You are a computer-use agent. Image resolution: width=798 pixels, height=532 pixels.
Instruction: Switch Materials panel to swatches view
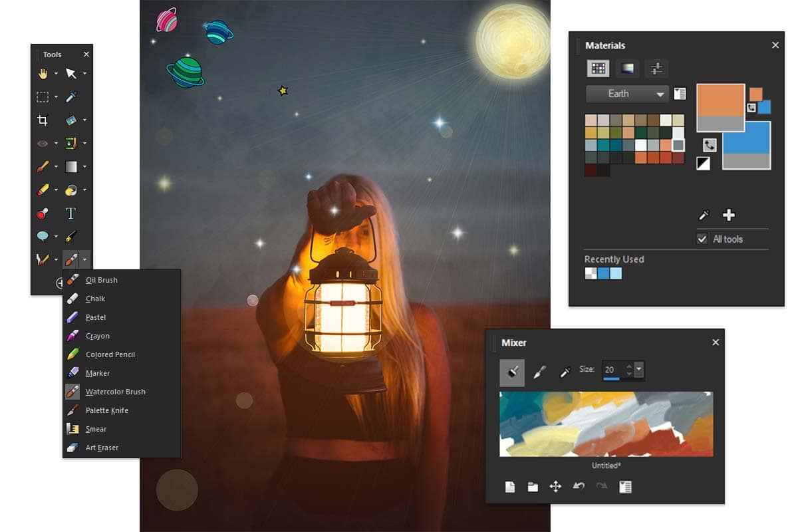tap(597, 68)
